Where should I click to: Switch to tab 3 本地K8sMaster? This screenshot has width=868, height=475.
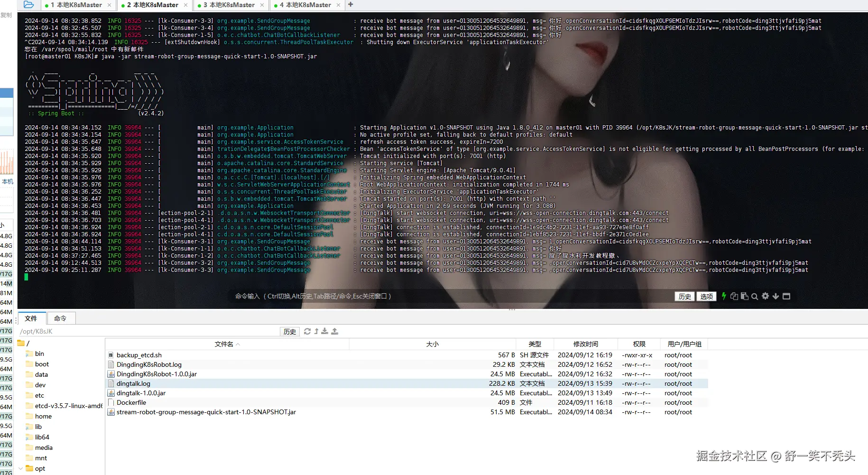[x=231, y=5]
